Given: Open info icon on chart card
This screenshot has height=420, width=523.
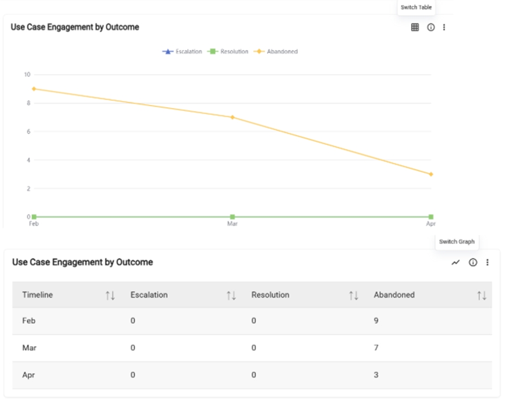Looking at the screenshot, I should [x=431, y=27].
